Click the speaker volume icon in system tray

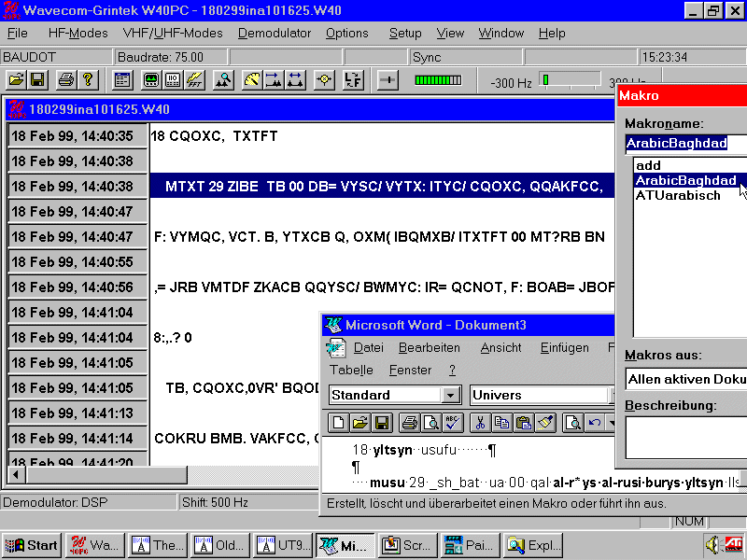714,544
